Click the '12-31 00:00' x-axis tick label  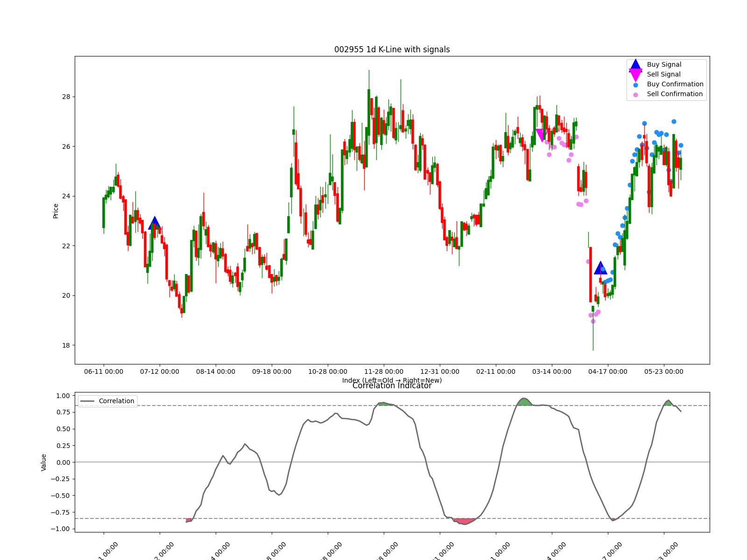tap(440, 371)
